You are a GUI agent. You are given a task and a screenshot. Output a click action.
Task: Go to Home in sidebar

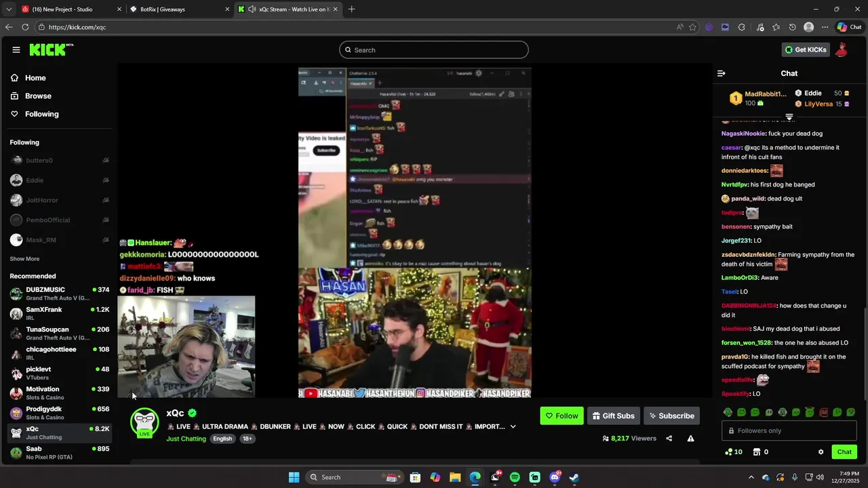coord(28,78)
